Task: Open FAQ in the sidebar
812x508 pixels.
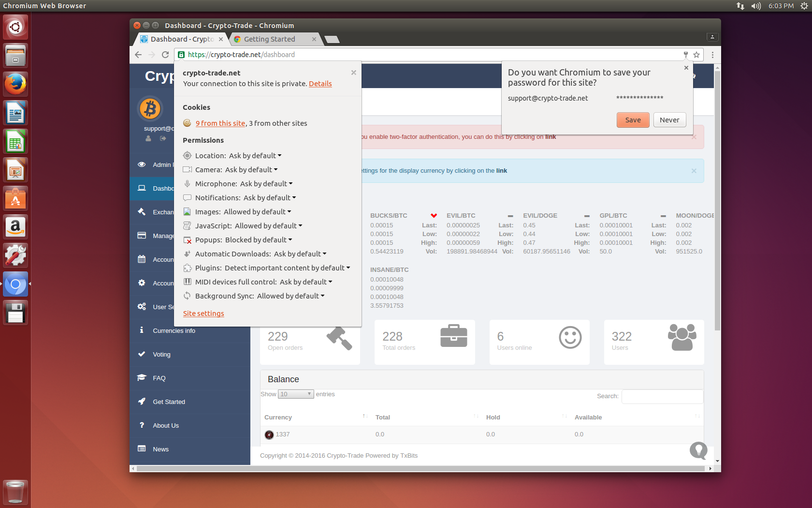Action: coord(190,378)
